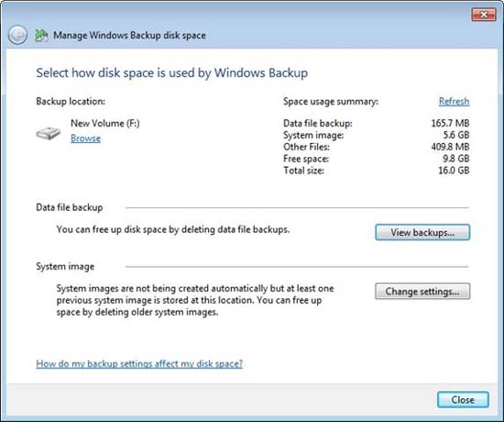The height and width of the screenshot is (422, 504).
Task: Click the Other Files 409.8 MB value
Action: point(450,147)
